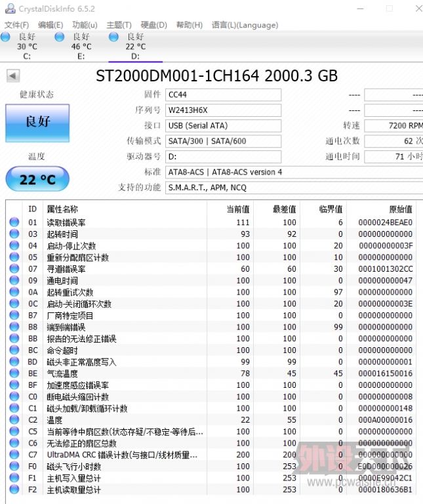The width and height of the screenshot is (423, 504).
Task: Open the 硬盘(D) menu
Action: pyautogui.click(x=153, y=25)
